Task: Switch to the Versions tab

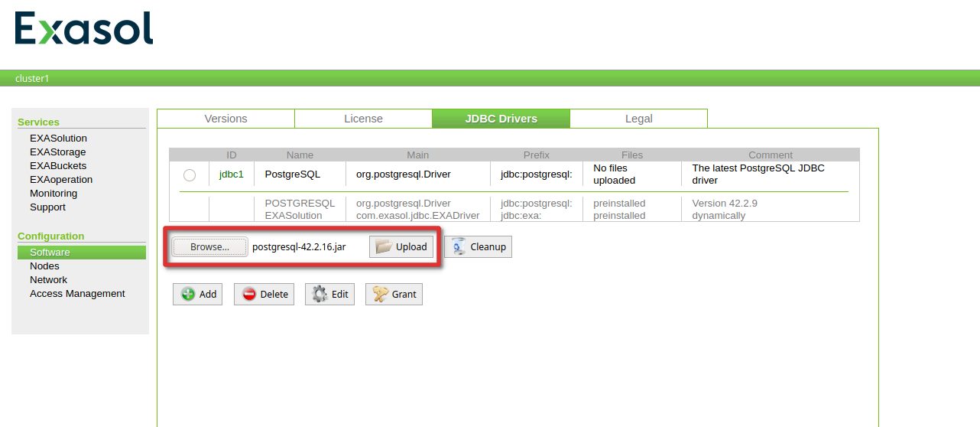Action: (x=226, y=119)
